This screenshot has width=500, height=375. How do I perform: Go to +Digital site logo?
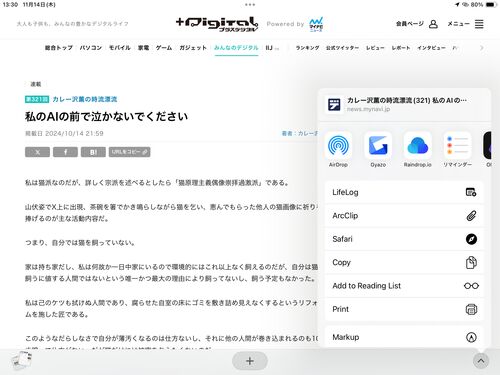point(217,24)
